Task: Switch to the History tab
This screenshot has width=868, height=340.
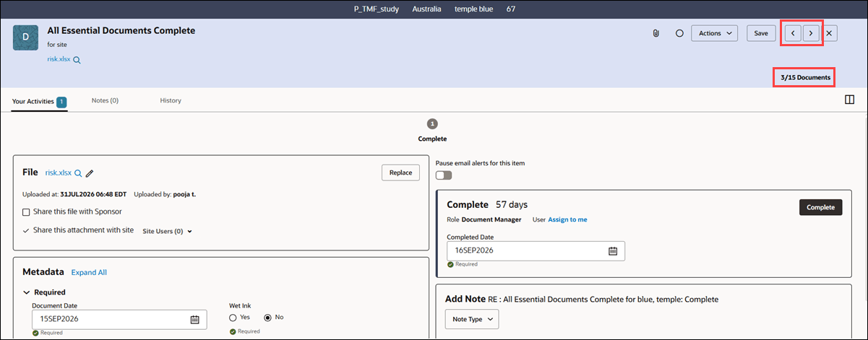Action: pos(171,100)
